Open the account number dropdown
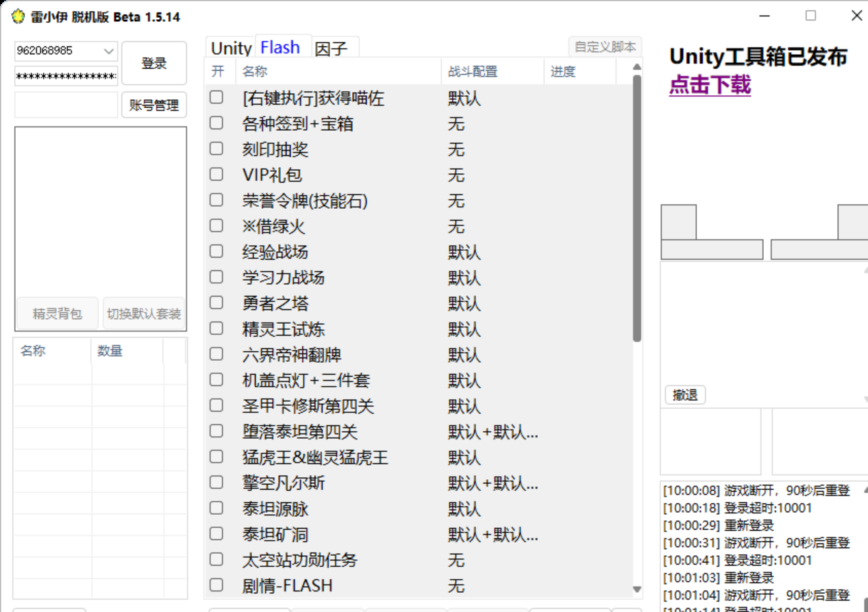The image size is (868, 612). tap(108, 51)
